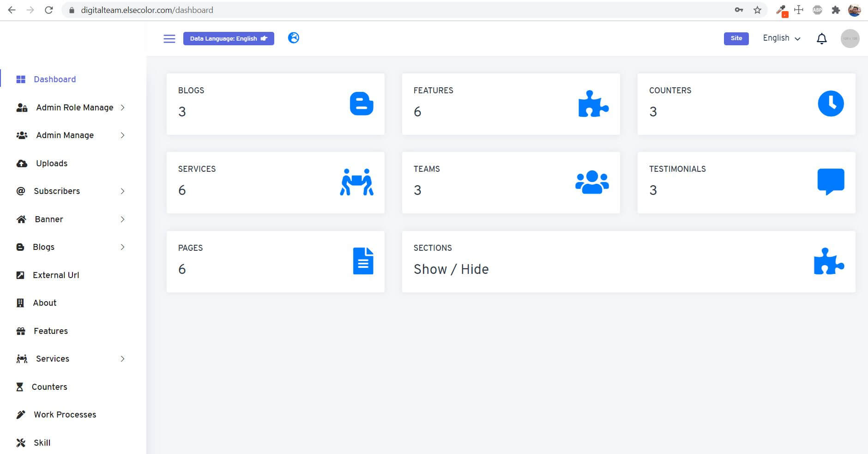
Task: Click the Blogs card icon
Action: (x=362, y=103)
